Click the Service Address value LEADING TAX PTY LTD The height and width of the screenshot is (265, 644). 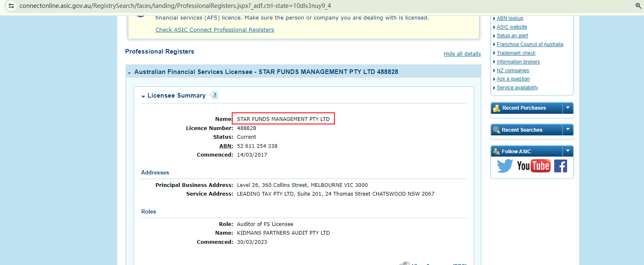336,194
